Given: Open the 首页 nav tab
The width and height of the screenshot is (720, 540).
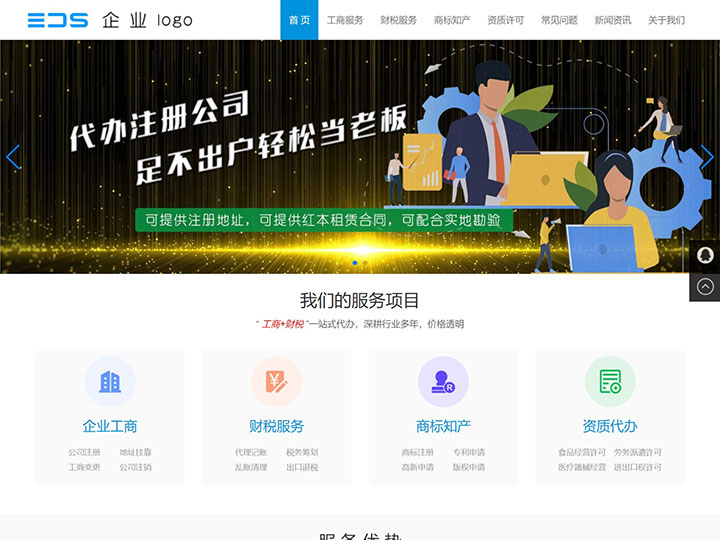Looking at the screenshot, I should pos(299,20).
